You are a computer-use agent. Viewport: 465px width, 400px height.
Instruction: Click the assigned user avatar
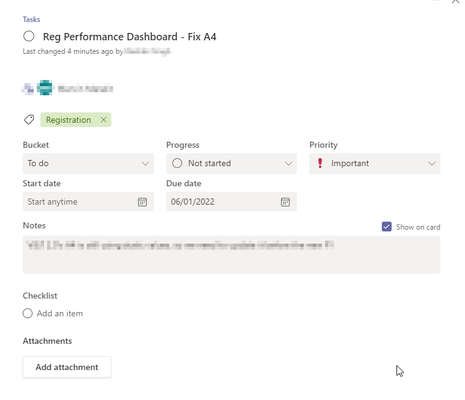click(x=45, y=88)
